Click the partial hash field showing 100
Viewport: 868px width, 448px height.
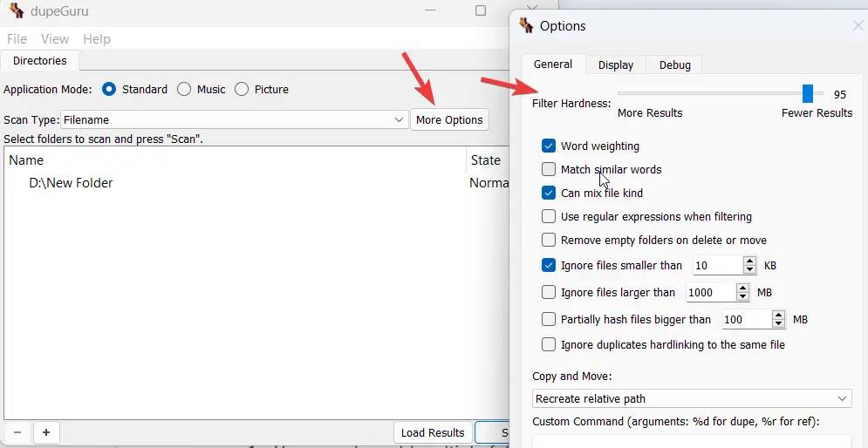point(747,319)
